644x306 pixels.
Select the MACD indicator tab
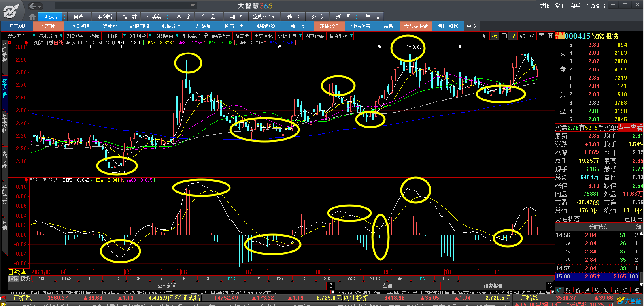tap(232, 278)
